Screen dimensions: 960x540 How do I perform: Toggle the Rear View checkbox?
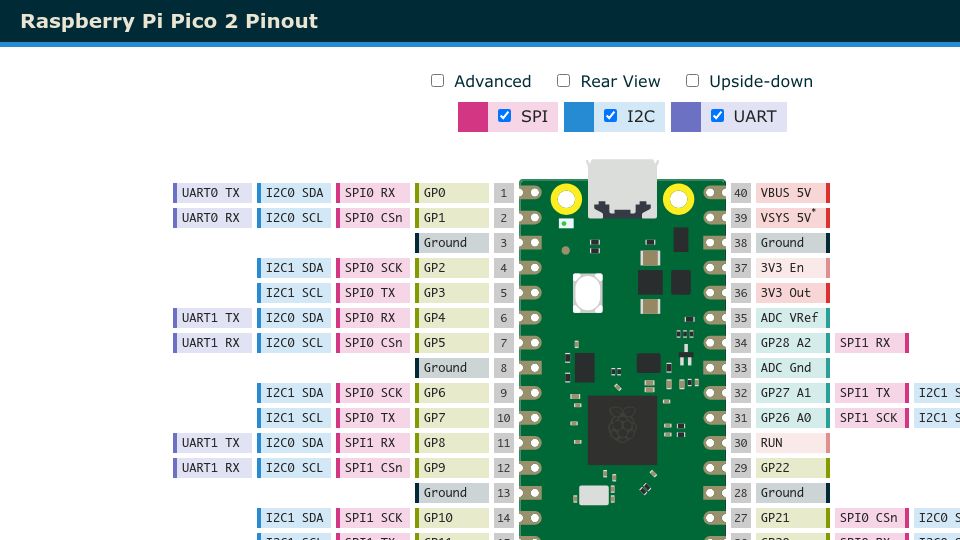[563, 81]
